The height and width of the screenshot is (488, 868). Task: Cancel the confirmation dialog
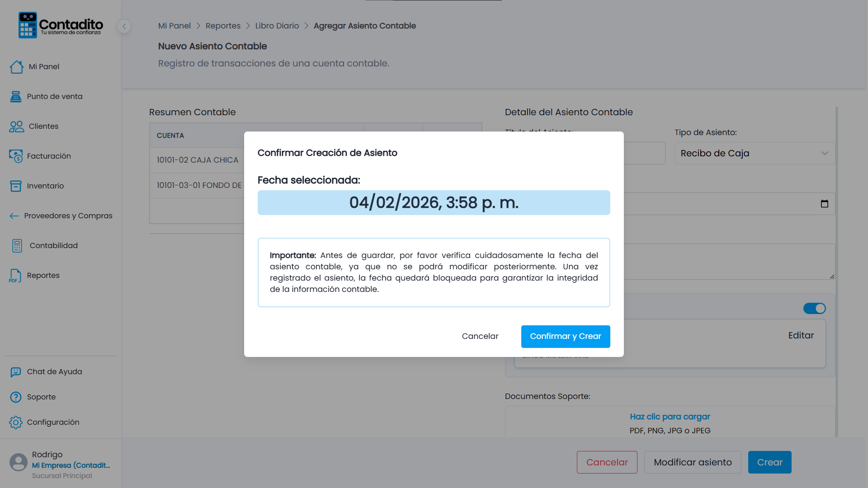[480, 337]
